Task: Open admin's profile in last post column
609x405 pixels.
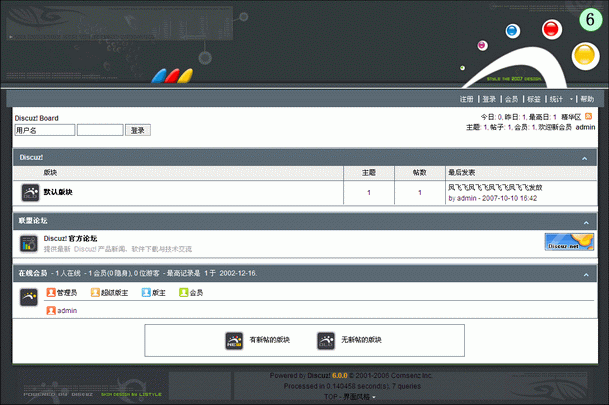Action: 466,198
